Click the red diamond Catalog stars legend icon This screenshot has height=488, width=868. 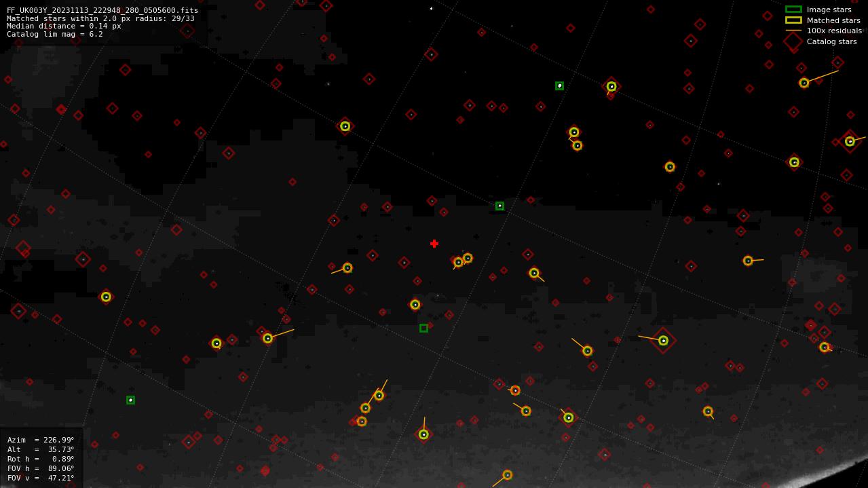point(793,41)
